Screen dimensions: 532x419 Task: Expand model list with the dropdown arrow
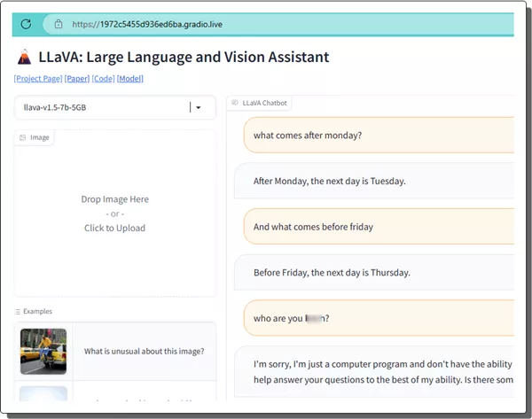click(x=199, y=108)
